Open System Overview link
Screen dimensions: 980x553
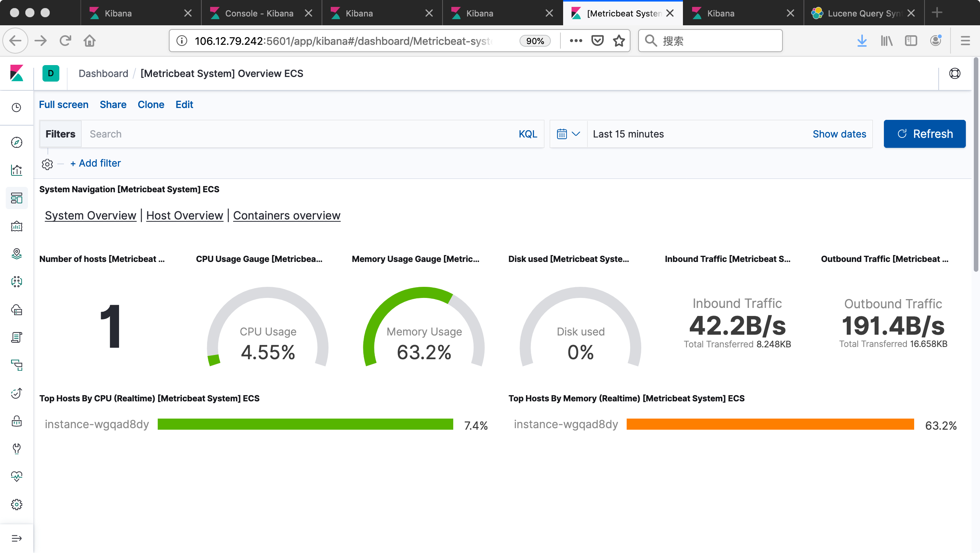(90, 215)
